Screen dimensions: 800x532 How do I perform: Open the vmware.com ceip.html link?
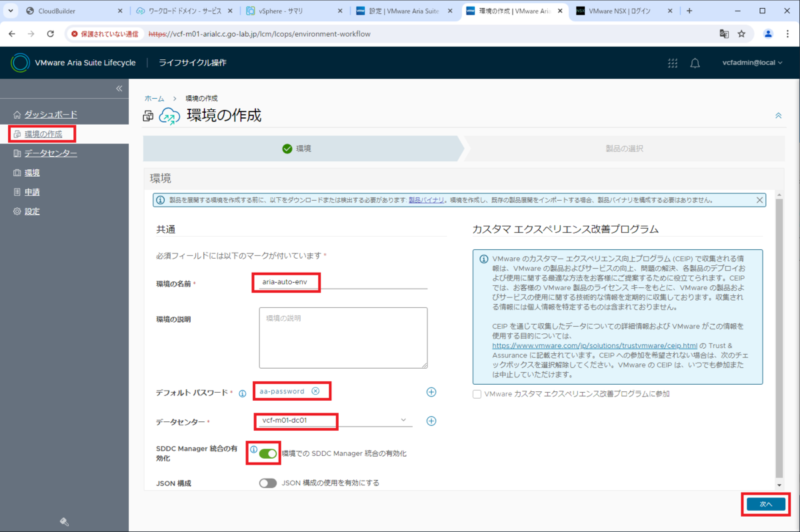(x=595, y=346)
